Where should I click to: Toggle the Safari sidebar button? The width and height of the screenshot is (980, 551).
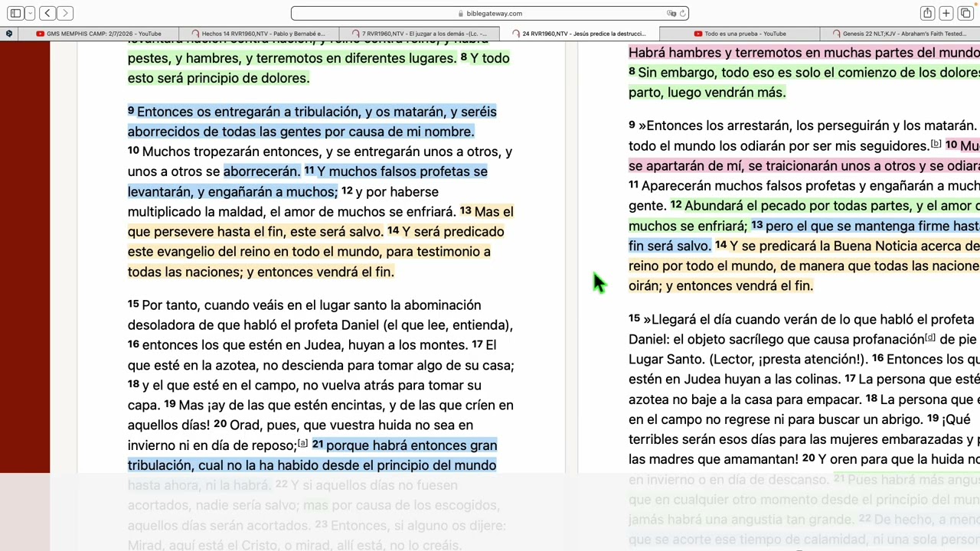(x=15, y=13)
